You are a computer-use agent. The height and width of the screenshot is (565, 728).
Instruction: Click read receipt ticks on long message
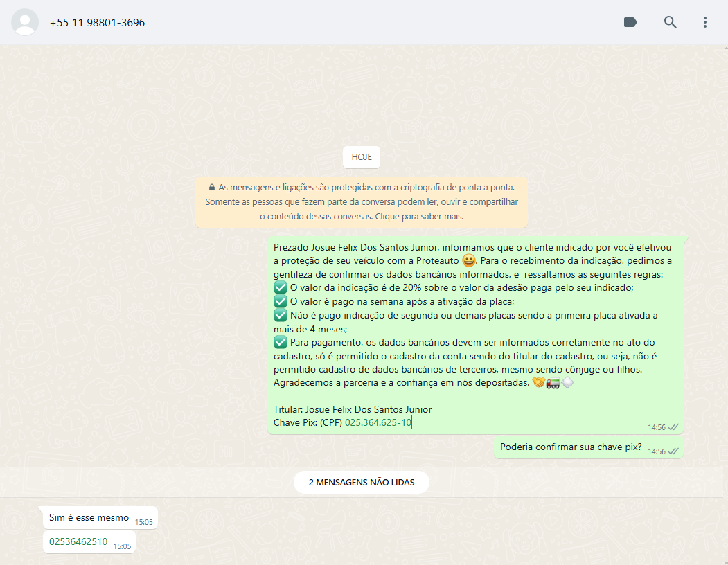673,427
